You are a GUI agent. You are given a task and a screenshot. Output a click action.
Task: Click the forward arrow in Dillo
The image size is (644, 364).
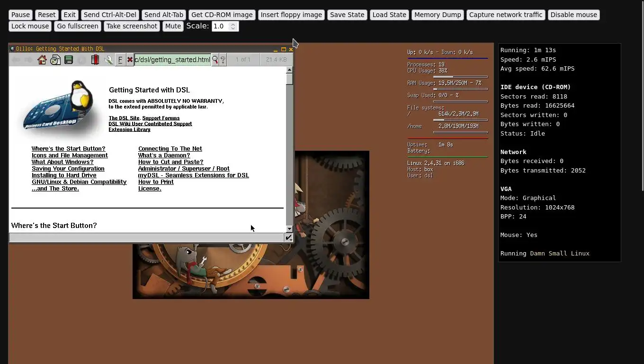(x=29, y=60)
